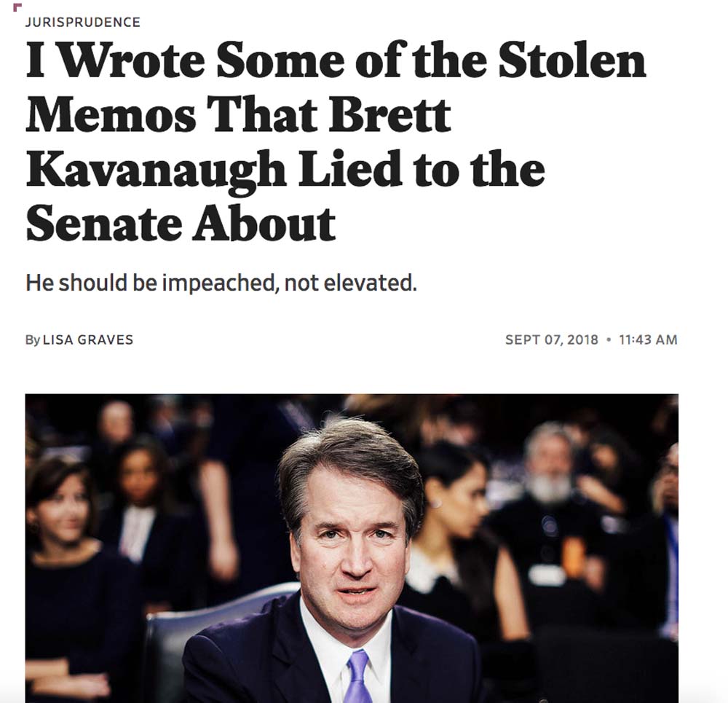Open the article's lead photo
Viewport: 728px width, 703px height.
[x=352, y=549]
